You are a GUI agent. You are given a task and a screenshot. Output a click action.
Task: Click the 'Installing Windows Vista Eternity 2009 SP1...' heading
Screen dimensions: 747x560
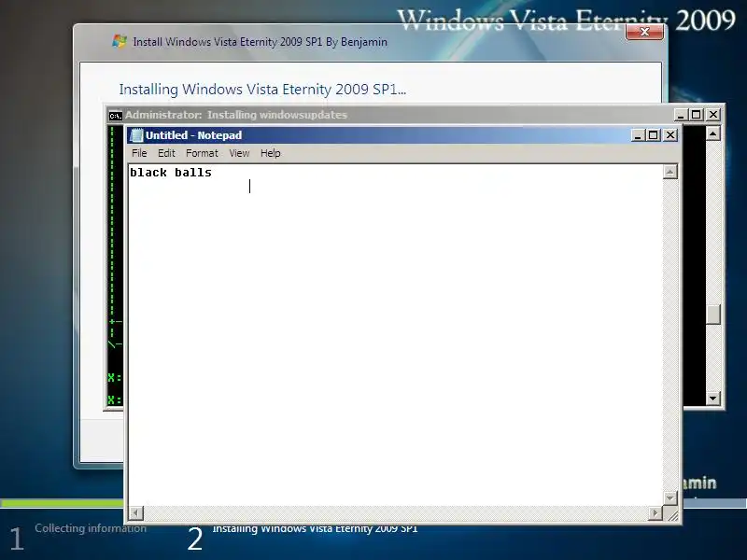coord(262,90)
